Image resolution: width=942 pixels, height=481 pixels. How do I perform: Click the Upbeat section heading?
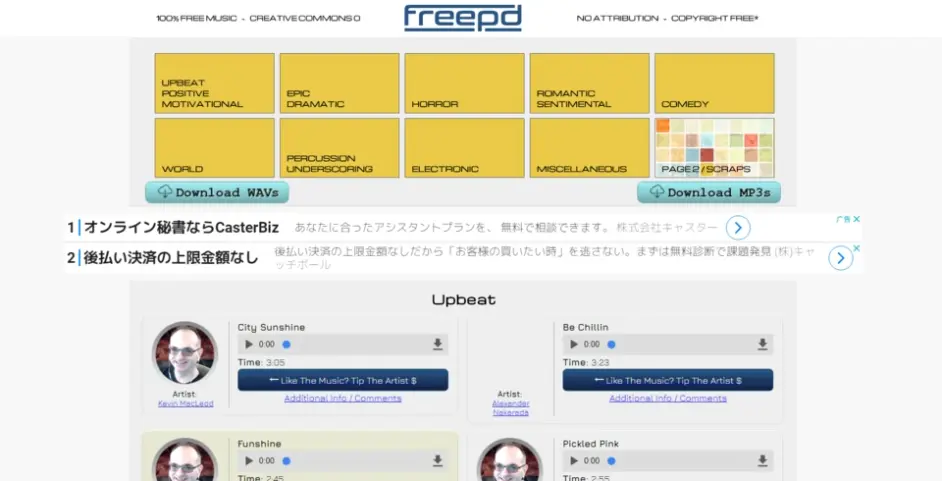coord(463,300)
